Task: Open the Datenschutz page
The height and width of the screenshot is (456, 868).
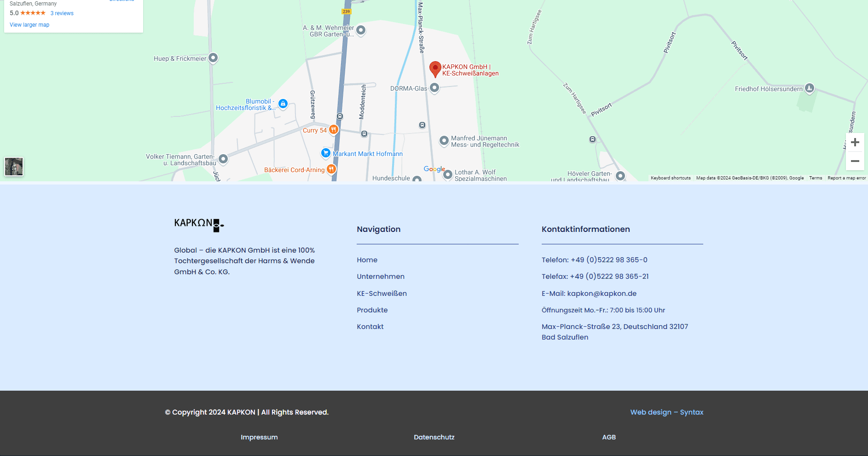Action: [434, 437]
